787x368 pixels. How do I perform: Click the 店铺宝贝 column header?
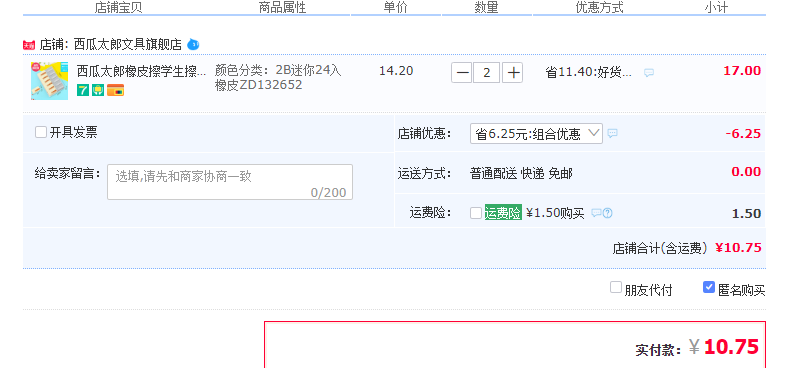coord(118,7)
